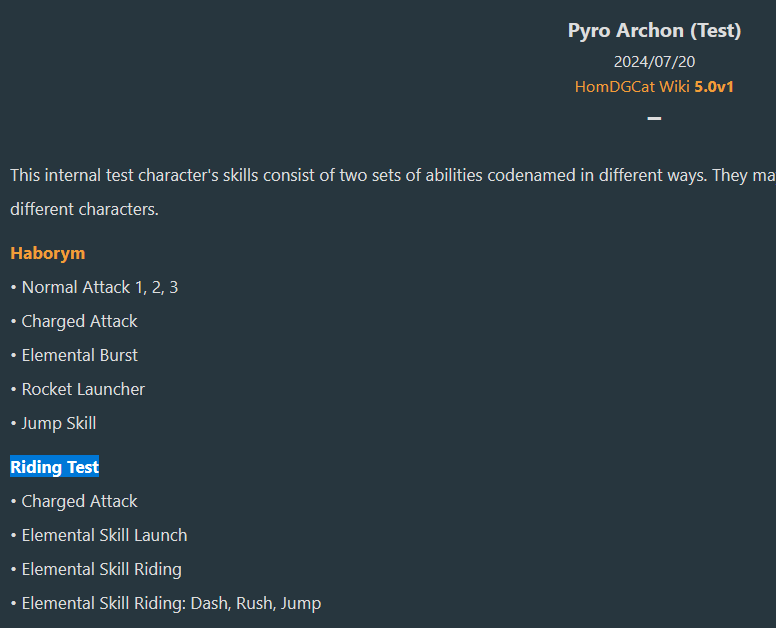Click the Jump Skill list item

click(x=59, y=423)
